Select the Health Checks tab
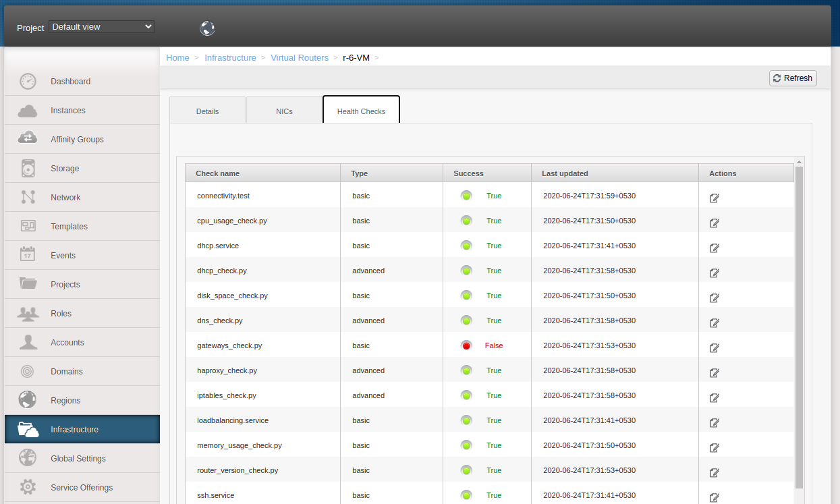The image size is (840, 504). point(361,110)
